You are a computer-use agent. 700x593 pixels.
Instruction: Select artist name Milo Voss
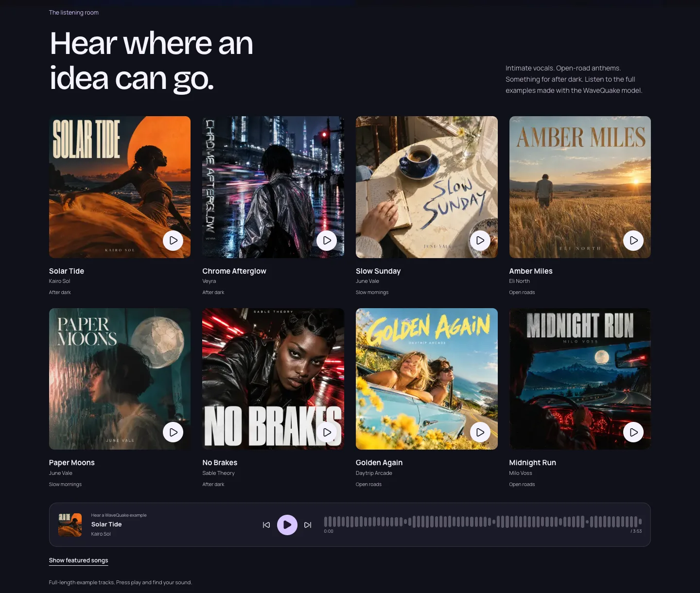[x=521, y=473]
